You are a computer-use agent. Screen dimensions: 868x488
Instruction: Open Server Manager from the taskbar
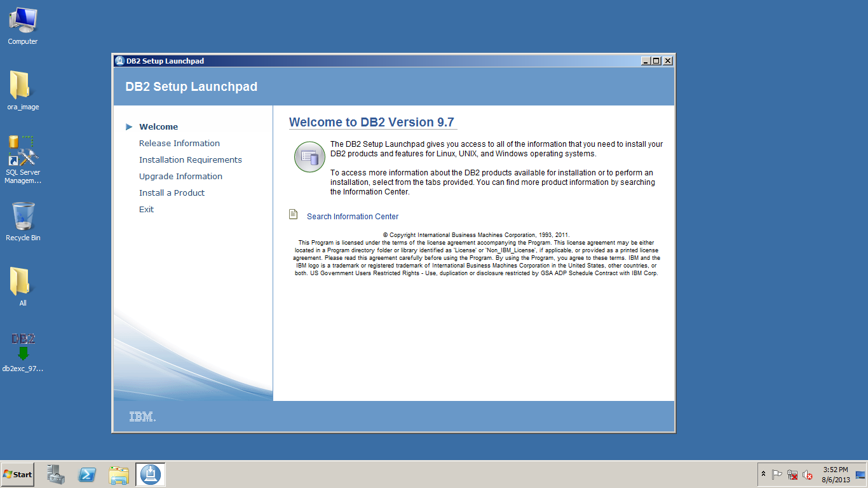56,475
